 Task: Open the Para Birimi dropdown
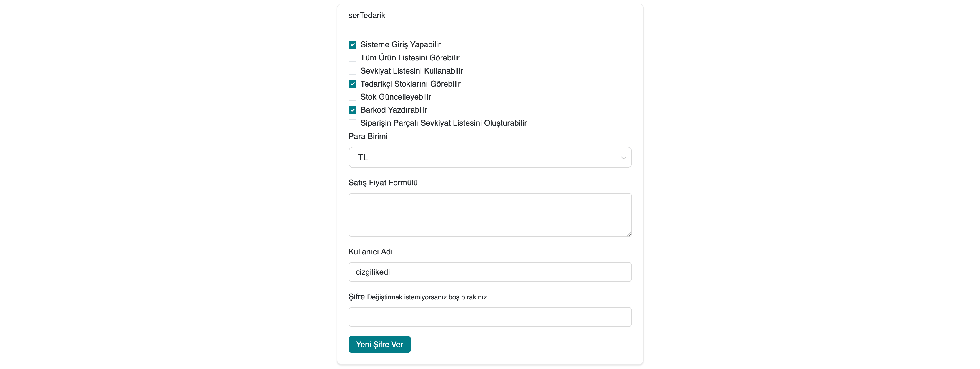(x=490, y=157)
